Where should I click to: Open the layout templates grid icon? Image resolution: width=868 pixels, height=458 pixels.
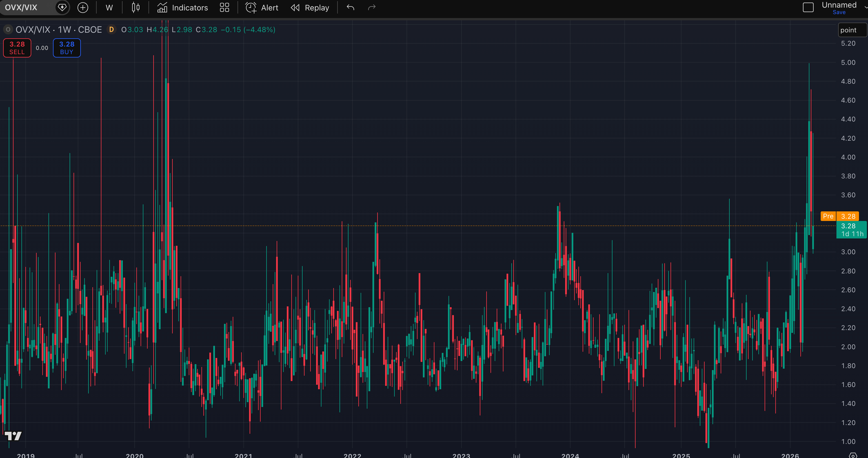tap(225, 7)
